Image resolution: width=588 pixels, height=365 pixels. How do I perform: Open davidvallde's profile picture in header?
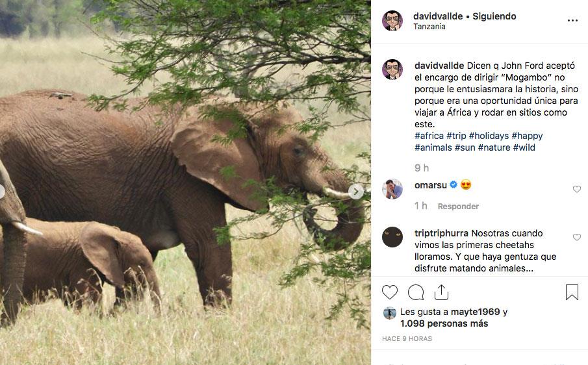392,21
